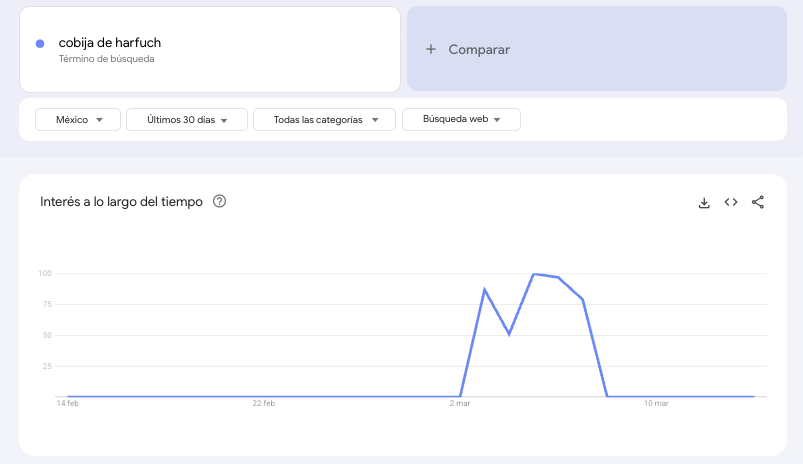Click the 10 mar date label

pyautogui.click(x=656, y=404)
